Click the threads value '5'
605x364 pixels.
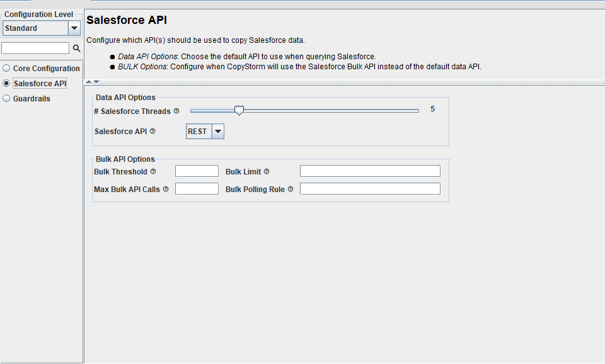(432, 109)
